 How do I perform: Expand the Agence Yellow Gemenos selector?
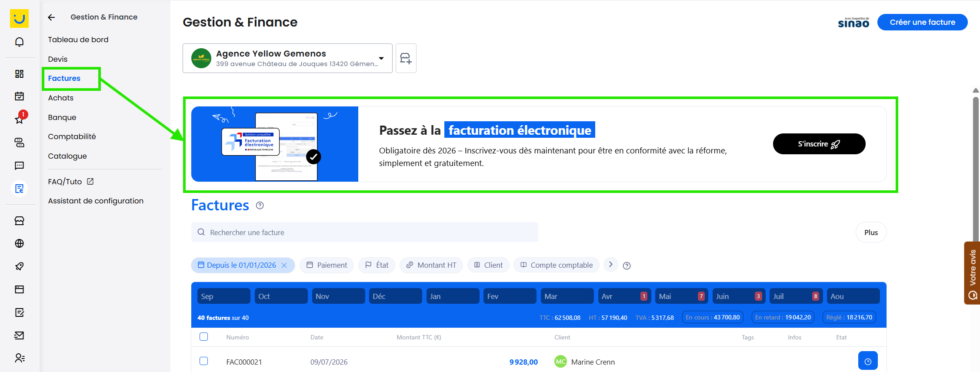[x=287, y=58]
